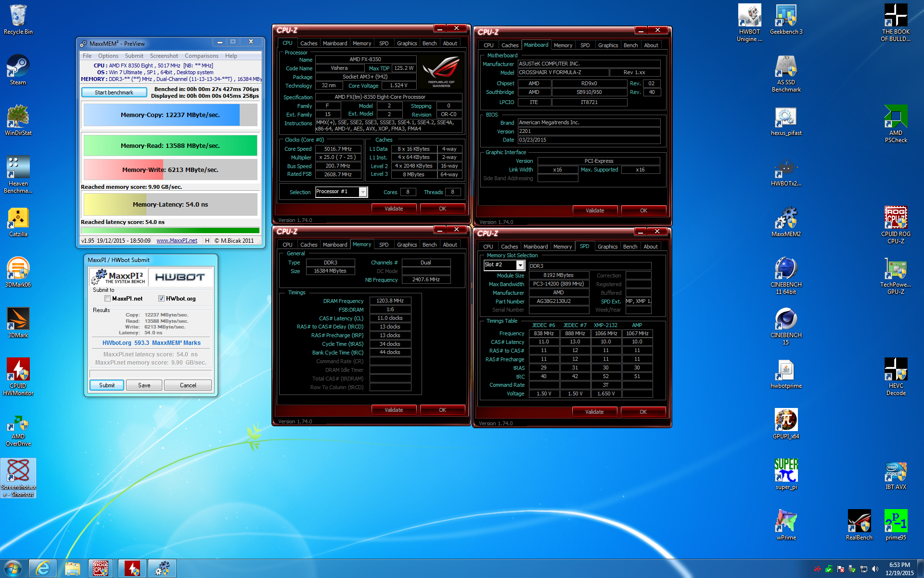Open the Screenshot menu in MaxxMEM

(x=164, y=56)
